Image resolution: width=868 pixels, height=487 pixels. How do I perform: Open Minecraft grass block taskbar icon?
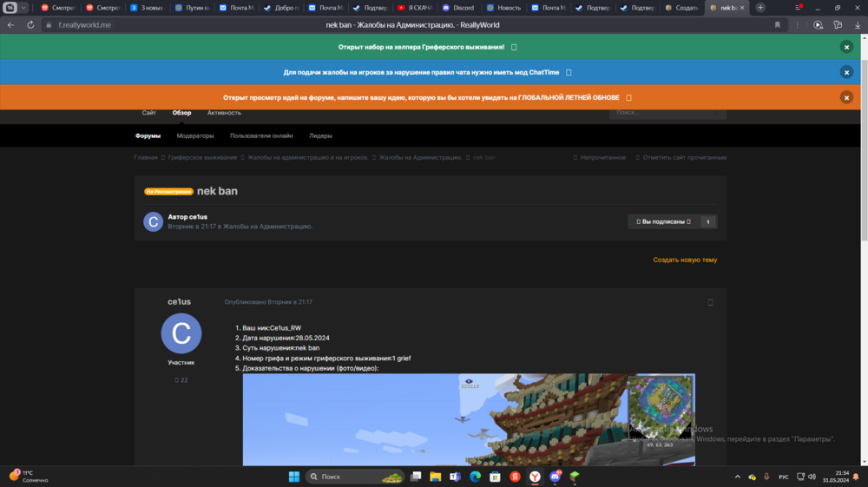pos(575,477)
